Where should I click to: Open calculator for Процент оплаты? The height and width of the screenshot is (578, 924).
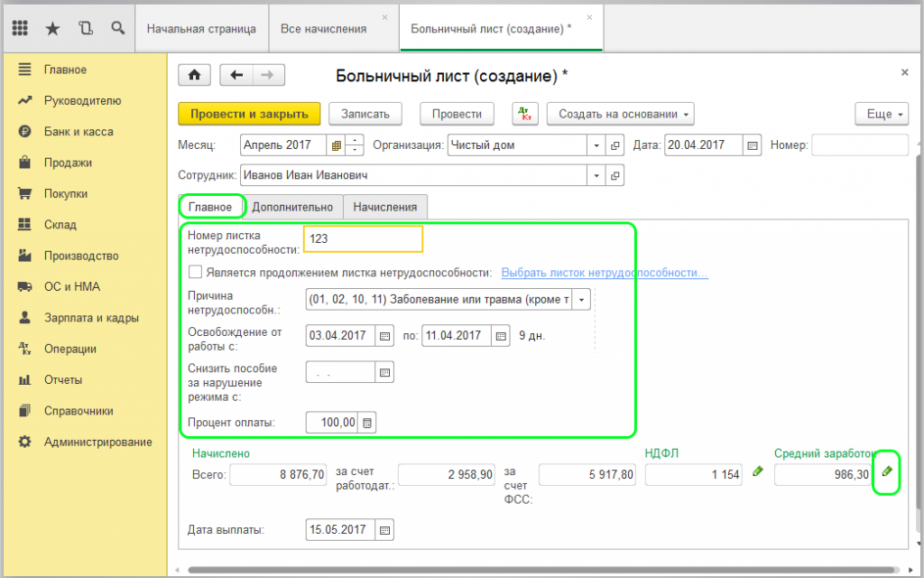(x=367, y=423)
